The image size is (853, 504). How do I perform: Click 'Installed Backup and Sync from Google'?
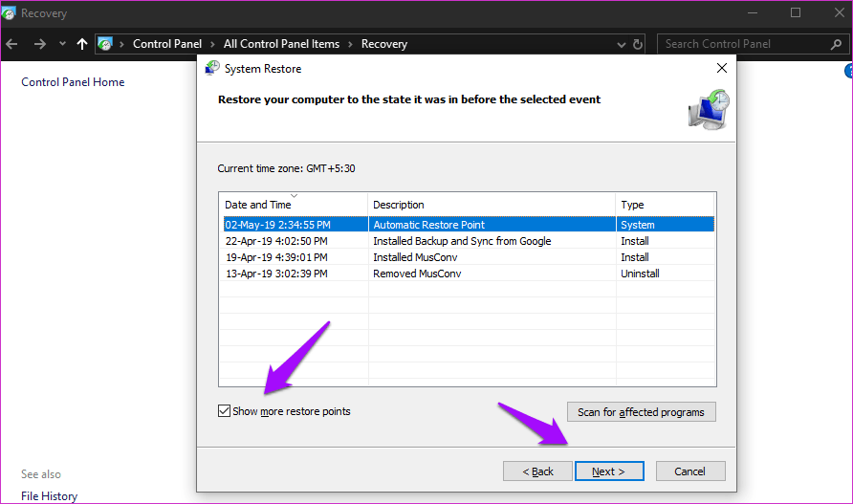point(462,241)
